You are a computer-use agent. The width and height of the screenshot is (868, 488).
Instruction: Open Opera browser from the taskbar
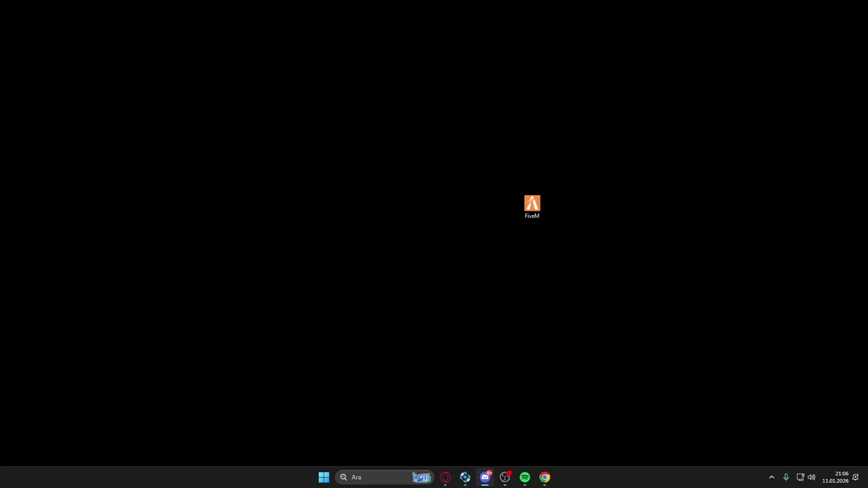click(446, 477)
